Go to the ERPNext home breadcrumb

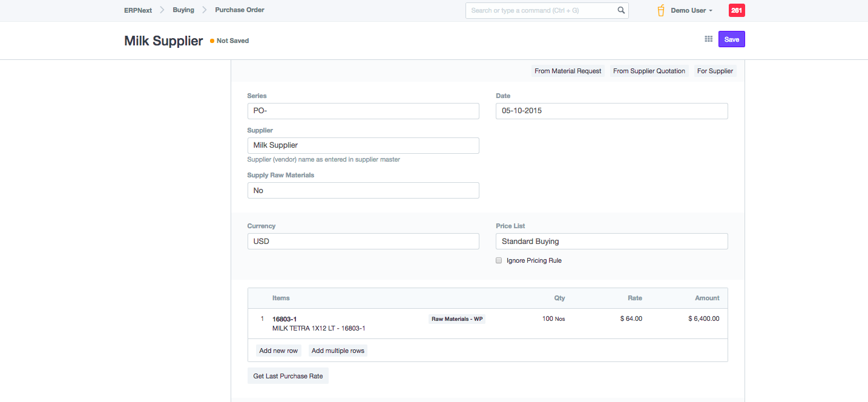click(138, 10)
